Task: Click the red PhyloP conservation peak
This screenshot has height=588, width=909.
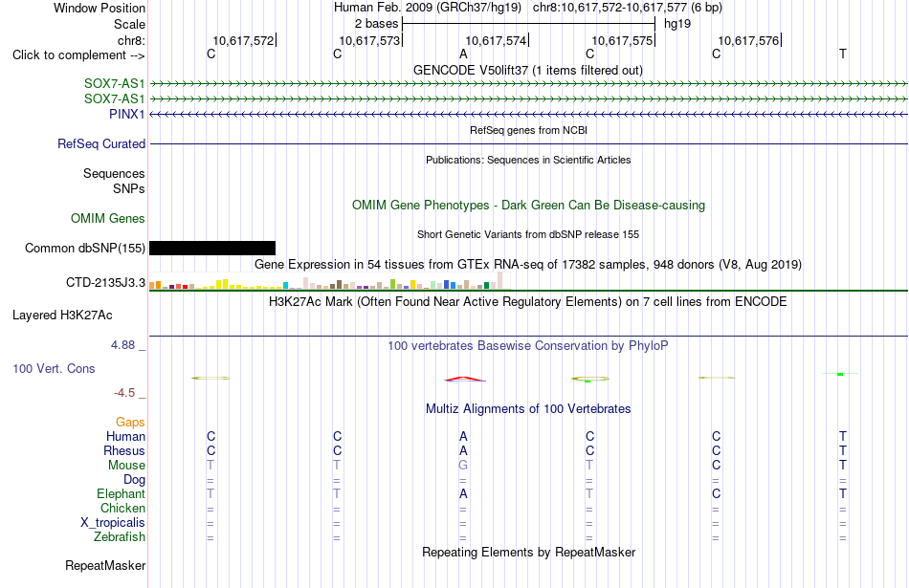Action: 464,380
